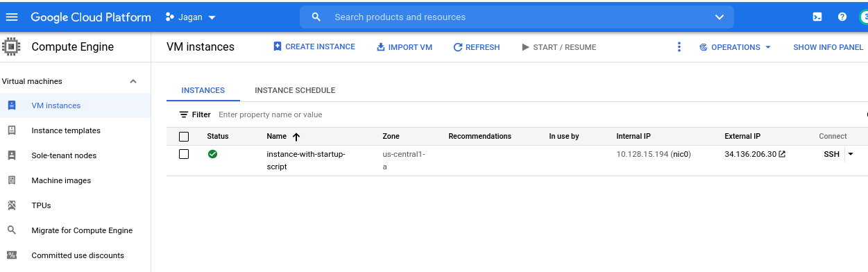Click the SSH connect button
This screenshot has height=272, width=868.
(x=831, y=154)
